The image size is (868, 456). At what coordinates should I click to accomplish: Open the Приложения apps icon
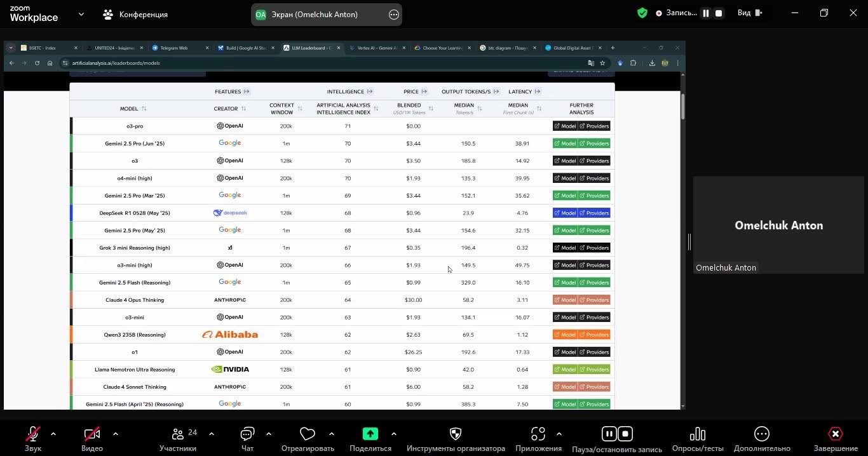click(538, 434)
